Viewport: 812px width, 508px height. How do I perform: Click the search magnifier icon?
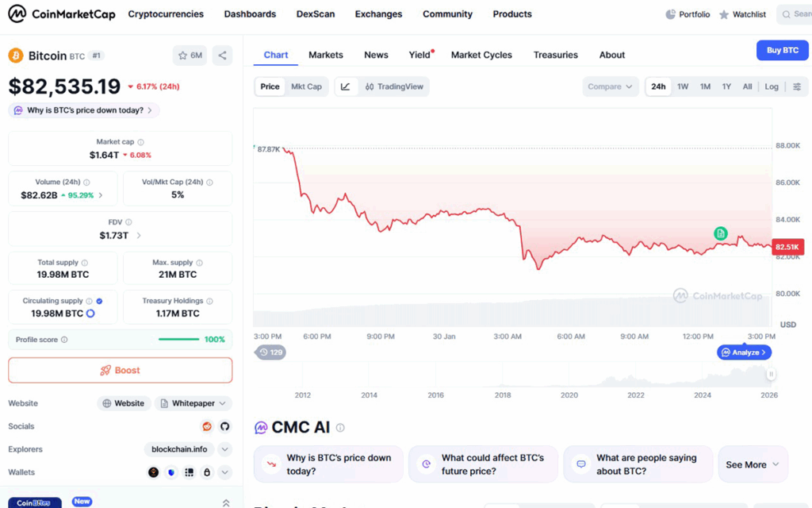pos(786,14)
